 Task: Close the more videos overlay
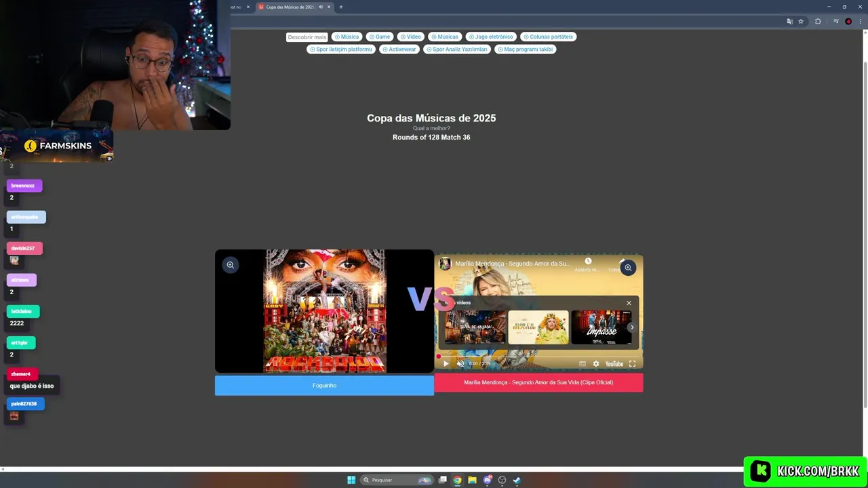click(x=629, y=303)
